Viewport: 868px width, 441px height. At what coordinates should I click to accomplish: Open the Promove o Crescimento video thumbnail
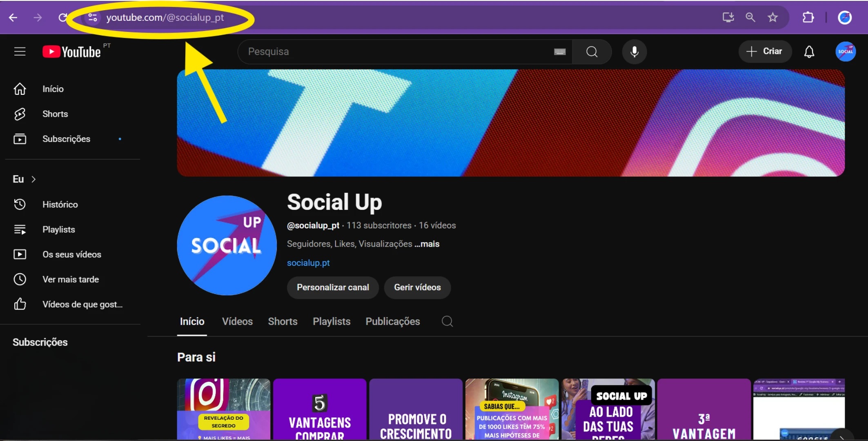[x=416, y=409]
